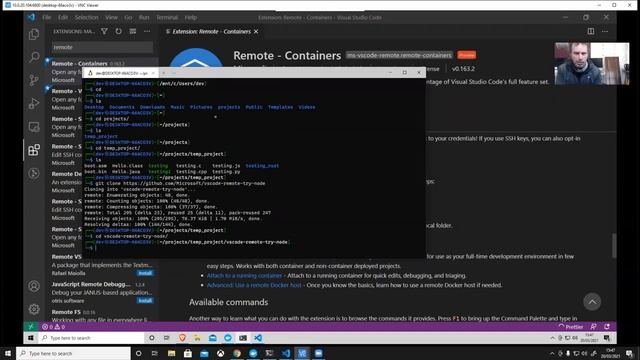Open new tab in the terminal window
Viewport: 640px width, 360px height.
(x=163, y=73)
